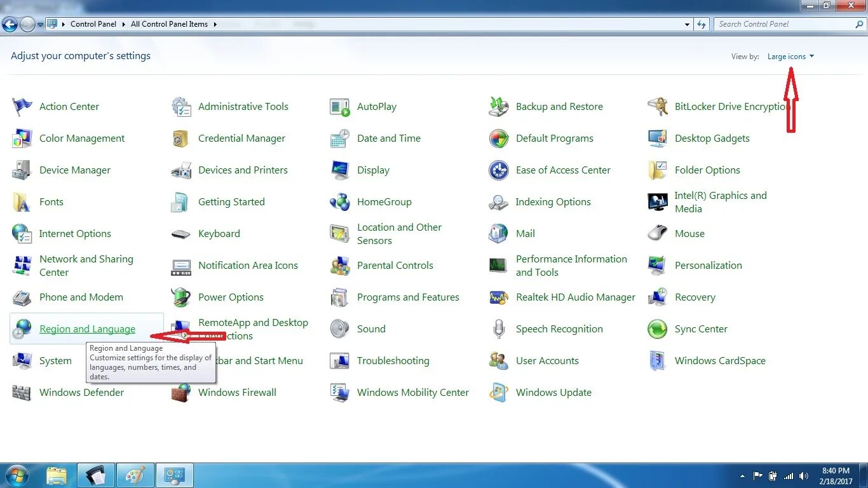Image resolution: width=868 pixels, height=488 pixels.
Task: Open the Mail link
Action: point(526,234)
